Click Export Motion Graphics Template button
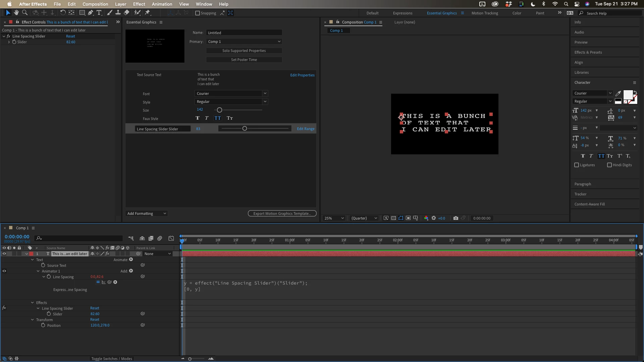 point(282,214)
